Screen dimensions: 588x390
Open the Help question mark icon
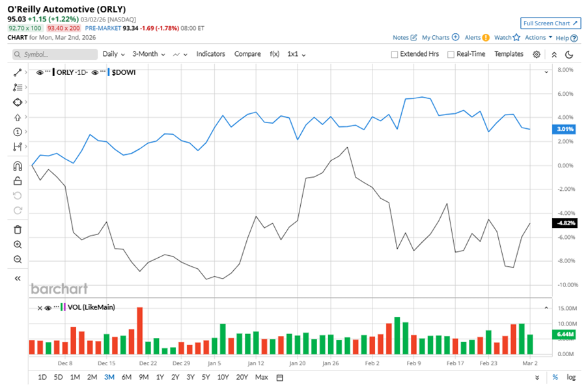[574, 38]
